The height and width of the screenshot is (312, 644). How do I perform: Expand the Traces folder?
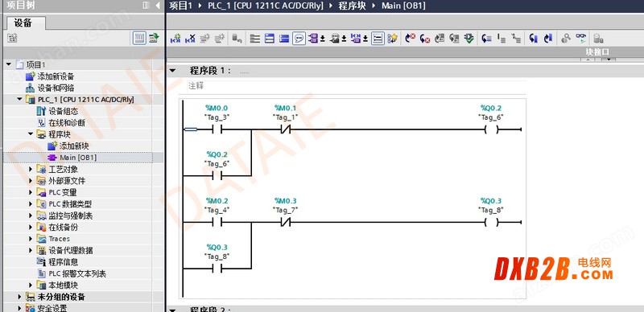31,239
